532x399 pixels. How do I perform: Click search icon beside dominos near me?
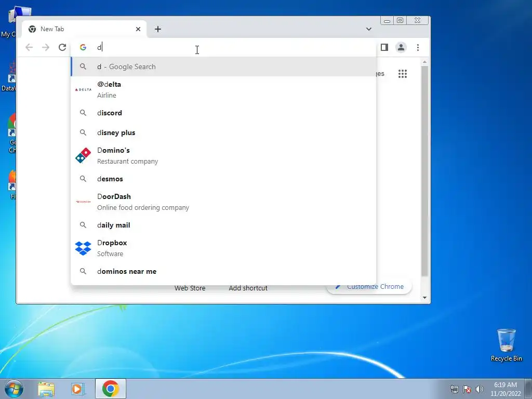click(x=83, y=271)
